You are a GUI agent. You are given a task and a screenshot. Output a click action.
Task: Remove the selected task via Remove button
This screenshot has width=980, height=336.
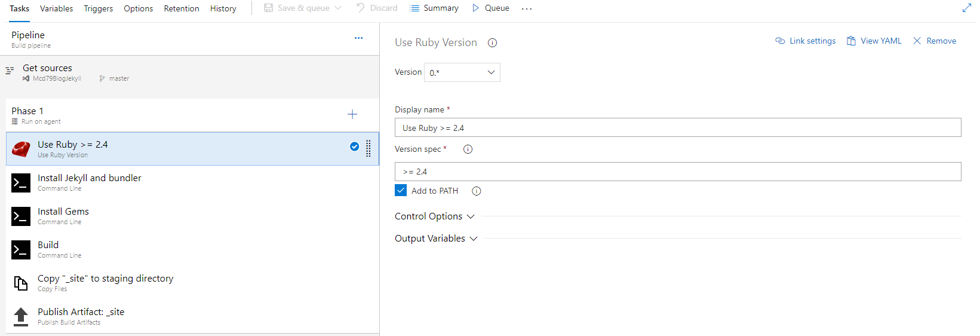[x=935, y=41]
